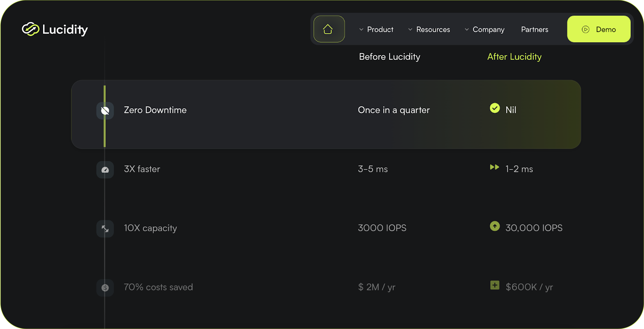
Task: Expand the Resources menu
Action: (433, 29)
